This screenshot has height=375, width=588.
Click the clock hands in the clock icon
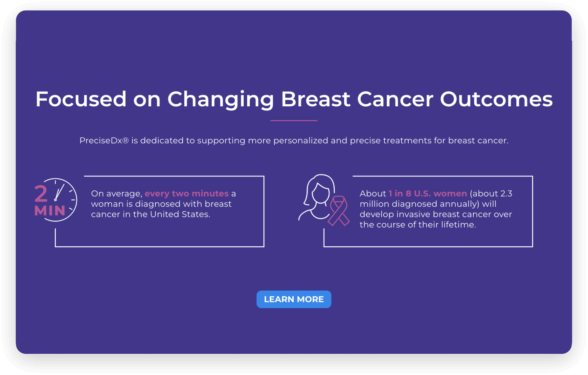[x=58, y=192]
